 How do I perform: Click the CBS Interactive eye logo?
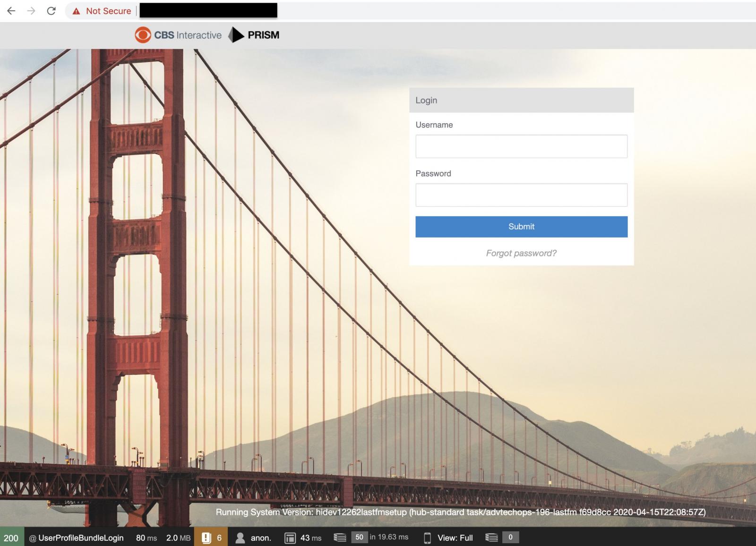[143, 34]
